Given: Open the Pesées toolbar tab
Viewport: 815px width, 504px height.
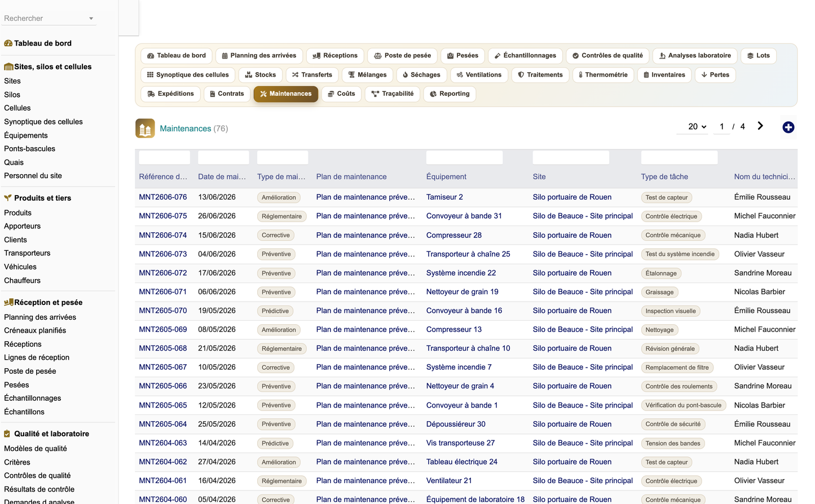Looking at the screenshot, I should 462,56.
